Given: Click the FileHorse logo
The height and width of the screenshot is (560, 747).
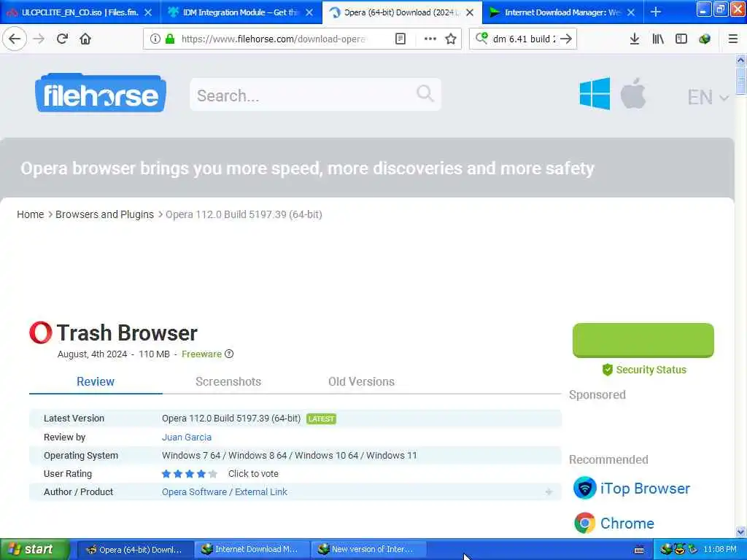Looking at the screenshot, I should (x=101, y=93).
